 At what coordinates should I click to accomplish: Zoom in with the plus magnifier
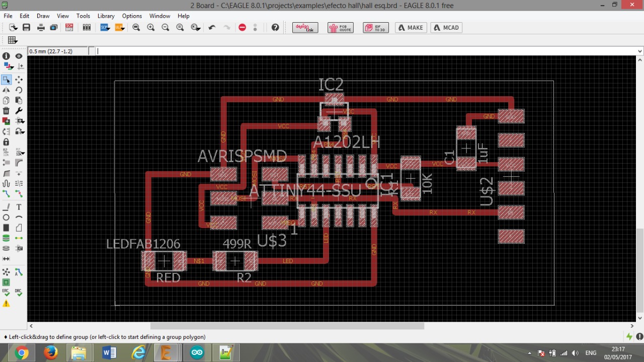point(150,28)
